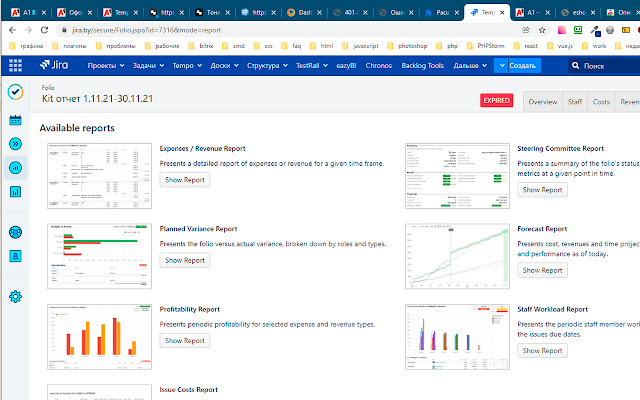This screenshot has height=400, width=640.
Task: Click the yellow extension icon
Action: pyautogui.click(x=626, y=30)
